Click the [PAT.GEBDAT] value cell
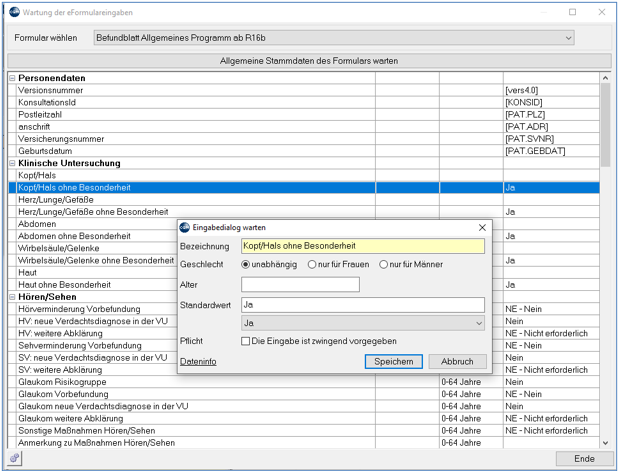619x471 pixels. 551,151
